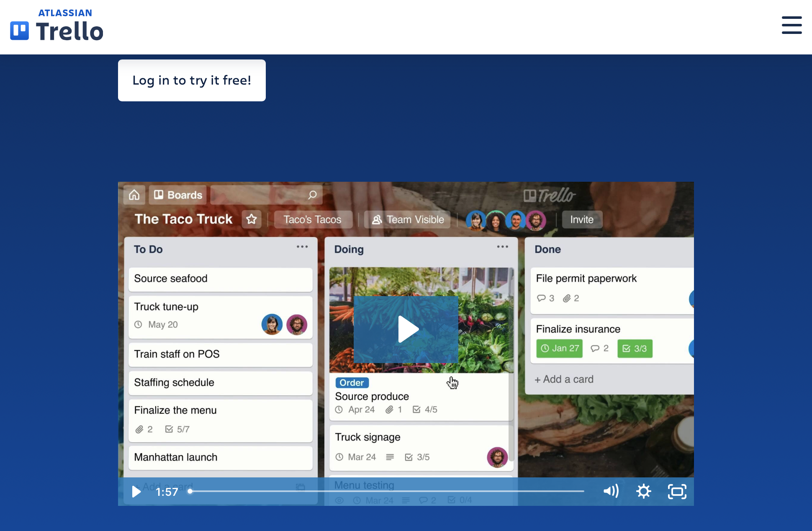The image size is (812, 531).
Task: Enter fullscreen mode for the video
Action: (677, 491)
